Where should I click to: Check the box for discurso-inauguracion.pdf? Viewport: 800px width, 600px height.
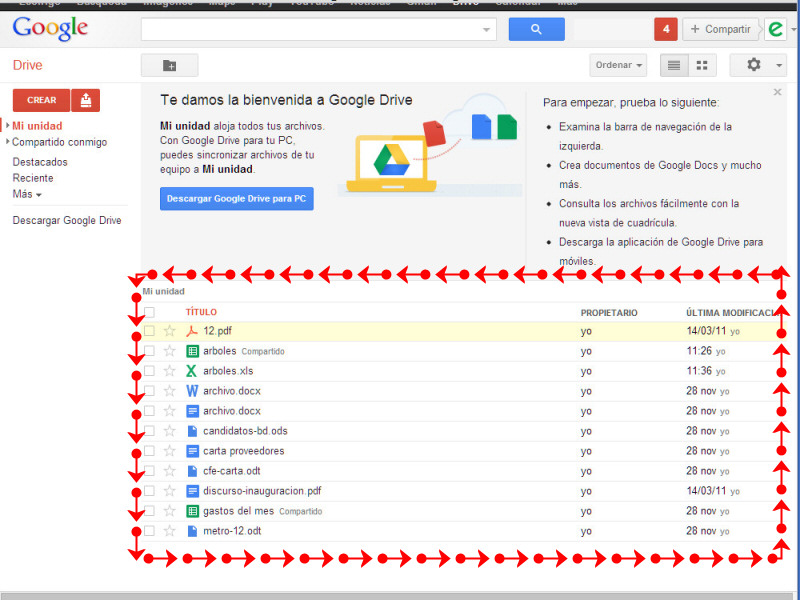point(149,491)
